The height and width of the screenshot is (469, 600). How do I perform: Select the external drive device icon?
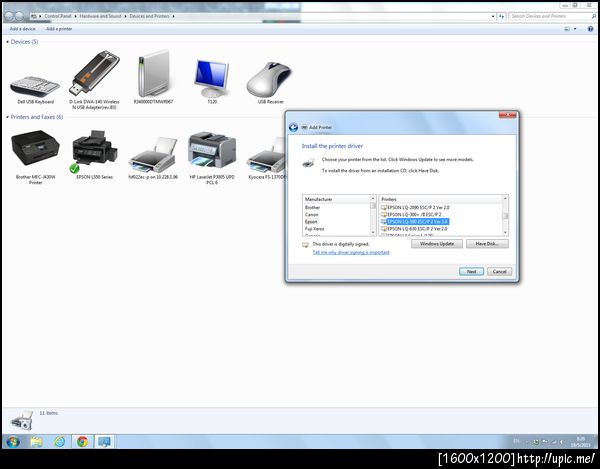[153, 77]
